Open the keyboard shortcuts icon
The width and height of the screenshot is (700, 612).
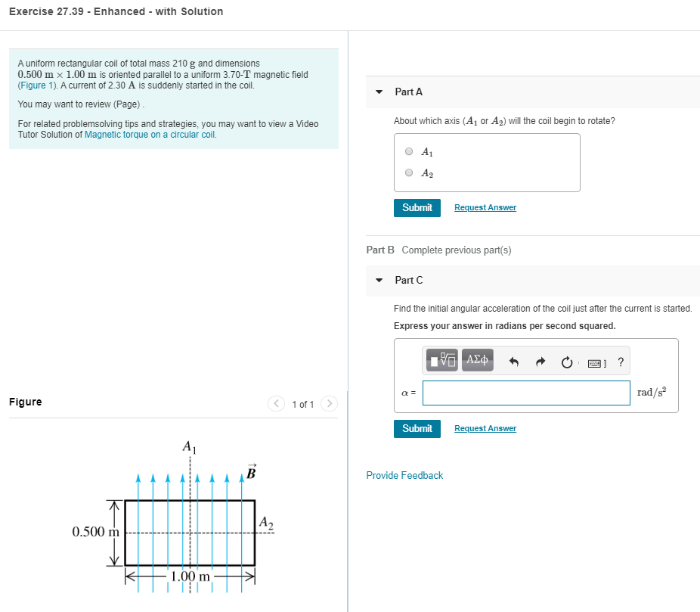click(x=596, y=362)
